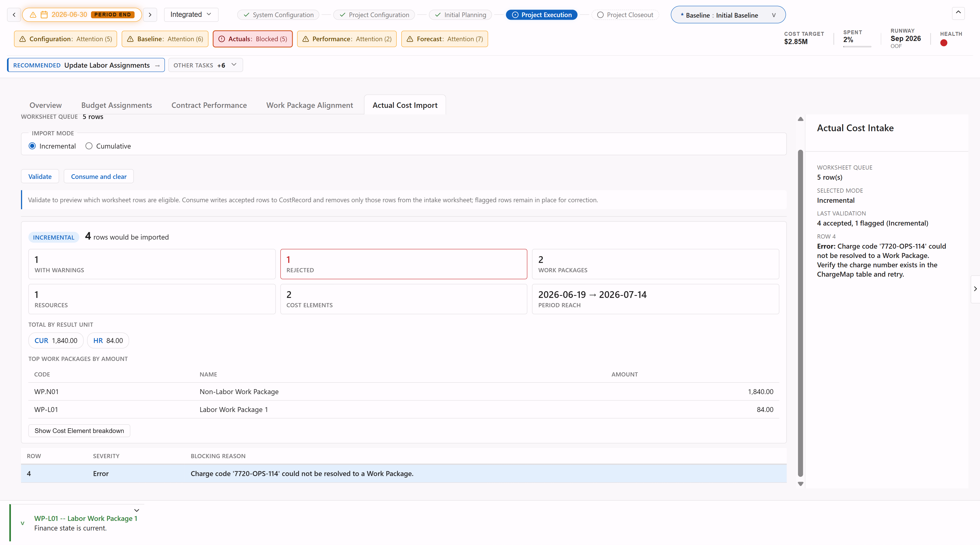Click Consume and clear button
The width and height of the screenshot is (980, 545).
point(99,177)
